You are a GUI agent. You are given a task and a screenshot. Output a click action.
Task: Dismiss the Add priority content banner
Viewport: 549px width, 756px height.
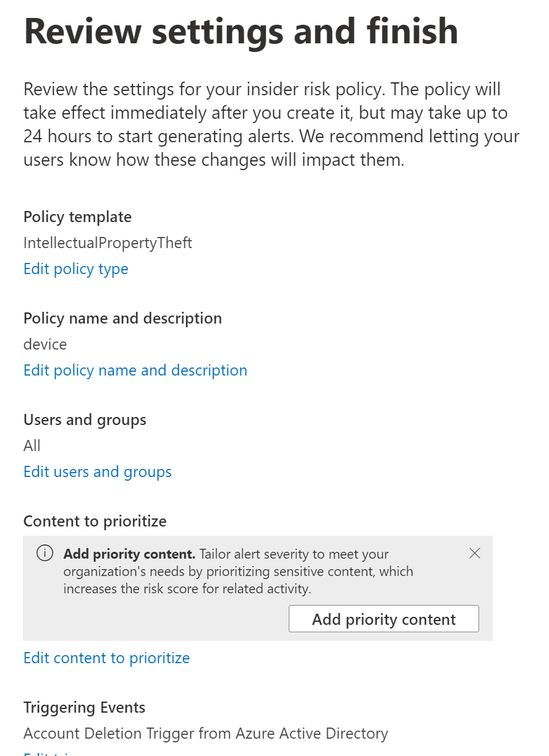point(475,554)
